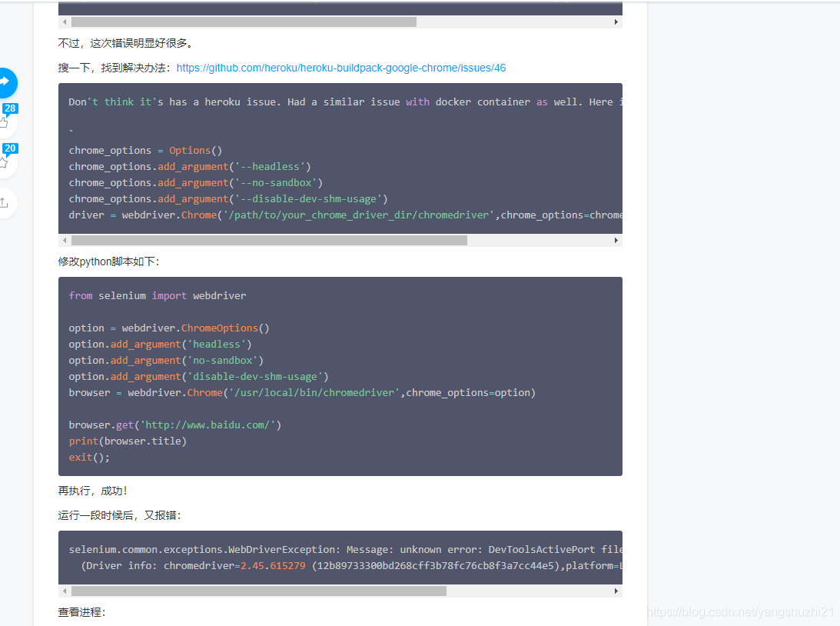Open the heroku buildpack GitHub issue link
This screenshot has height=626, width=840.
coord(340,68)
